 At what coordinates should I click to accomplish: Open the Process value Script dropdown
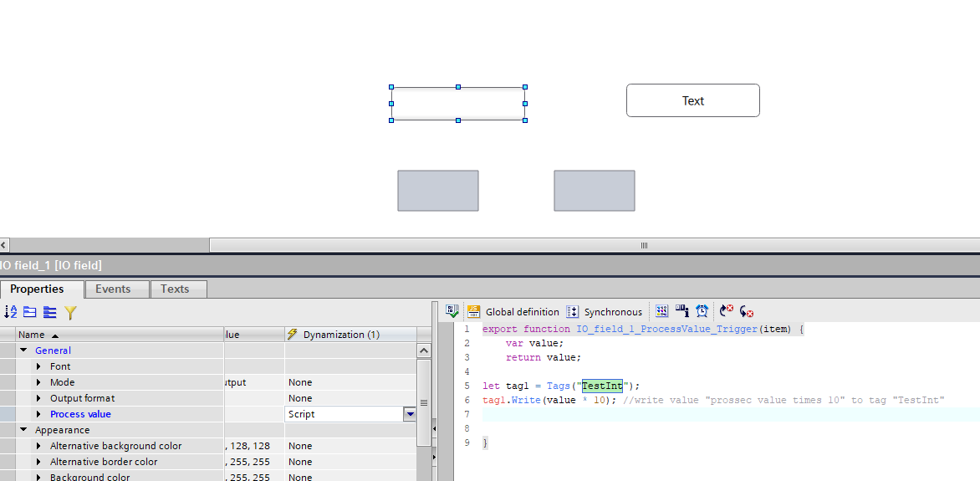410,414
